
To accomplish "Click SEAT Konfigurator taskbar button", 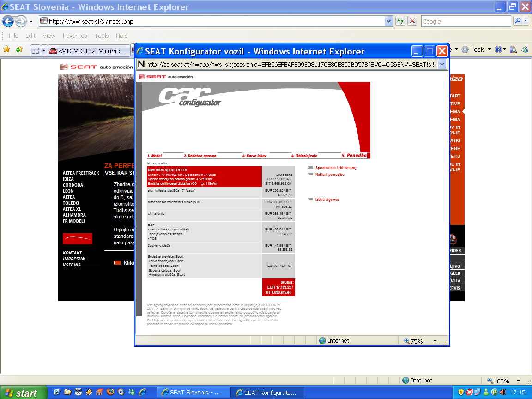I will (x=267, y=393).
